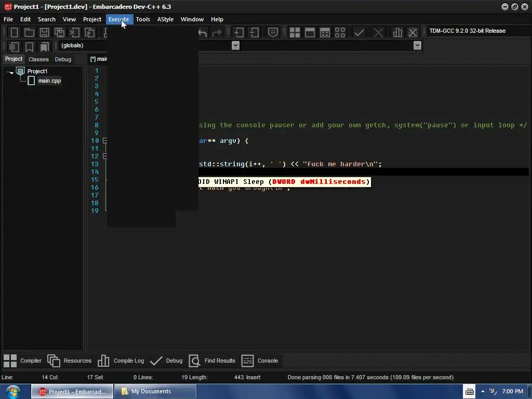Viewport: 532px width, 399px height.
Task: Start debugging with the checkmark icon
Action: coord(359,33)
